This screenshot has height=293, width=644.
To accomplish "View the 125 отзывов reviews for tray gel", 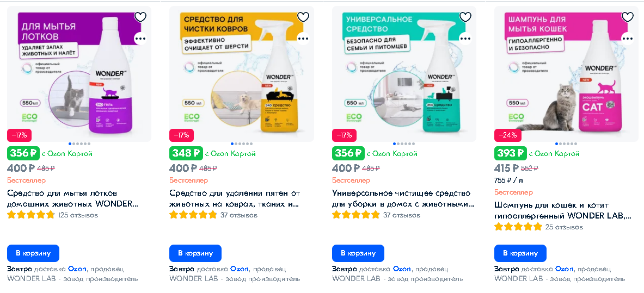I will [x=78, y=215].
